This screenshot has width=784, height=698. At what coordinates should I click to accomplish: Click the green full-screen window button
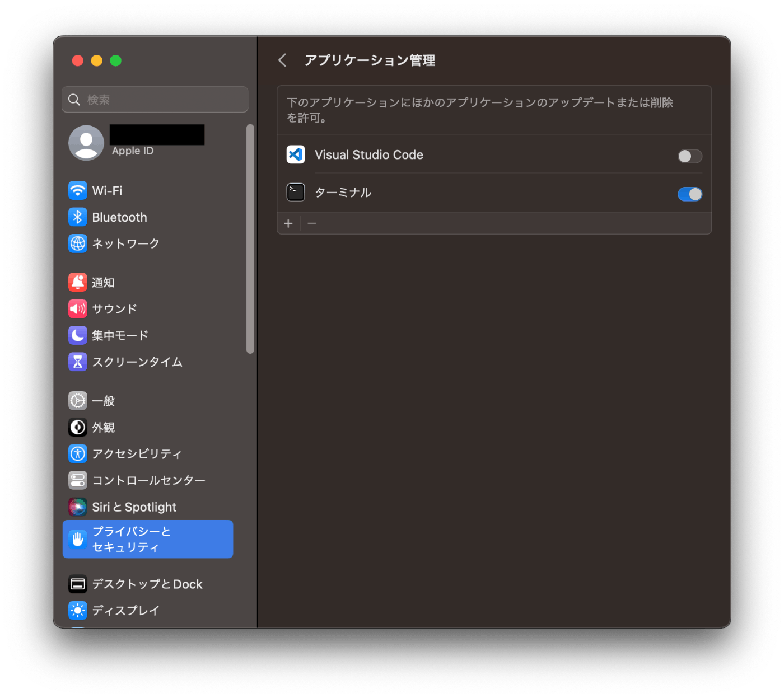[x=116, y=60]
